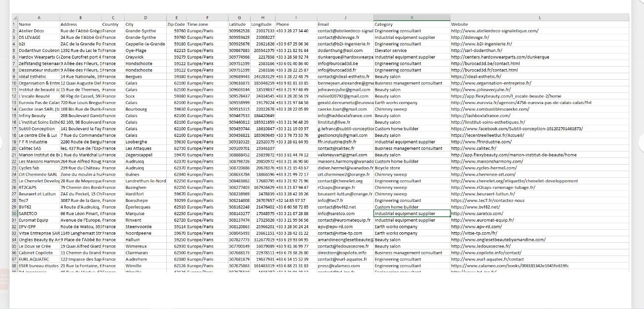Click the 'Email' header cell
The width and height of the screenshot is (644, 309).
pyautogui.click(x=345, y=24)
